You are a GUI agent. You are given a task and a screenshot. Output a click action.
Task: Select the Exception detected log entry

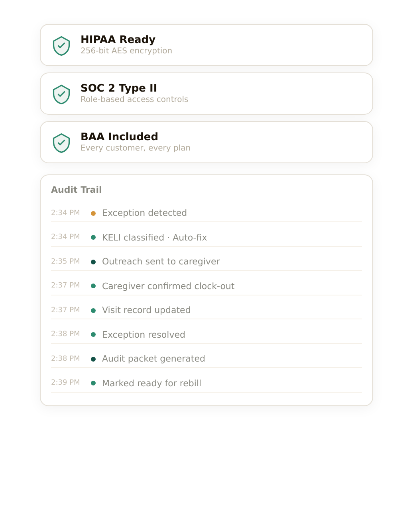[x=144, y=213]
